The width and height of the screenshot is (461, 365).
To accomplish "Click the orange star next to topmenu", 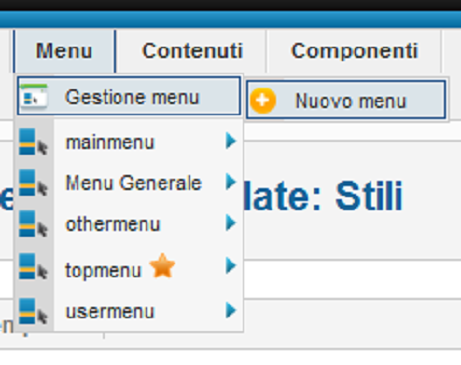I will 162,266.
